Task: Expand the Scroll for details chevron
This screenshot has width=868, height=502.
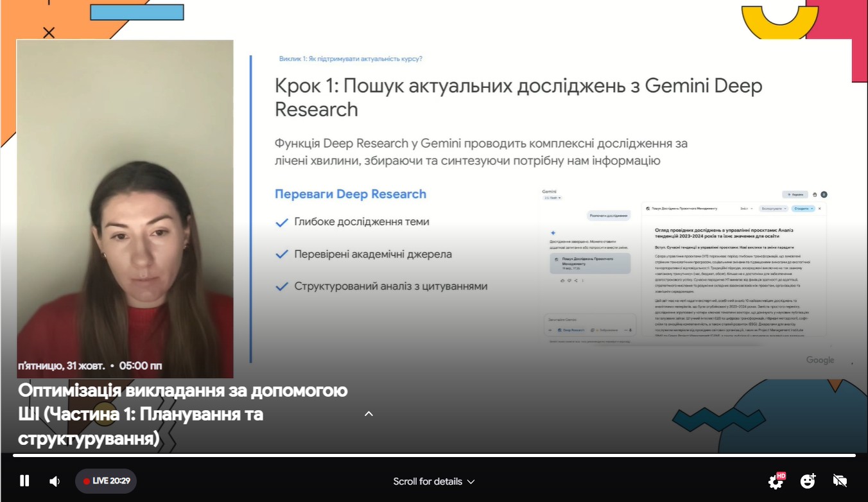Action: coord(471,481)
